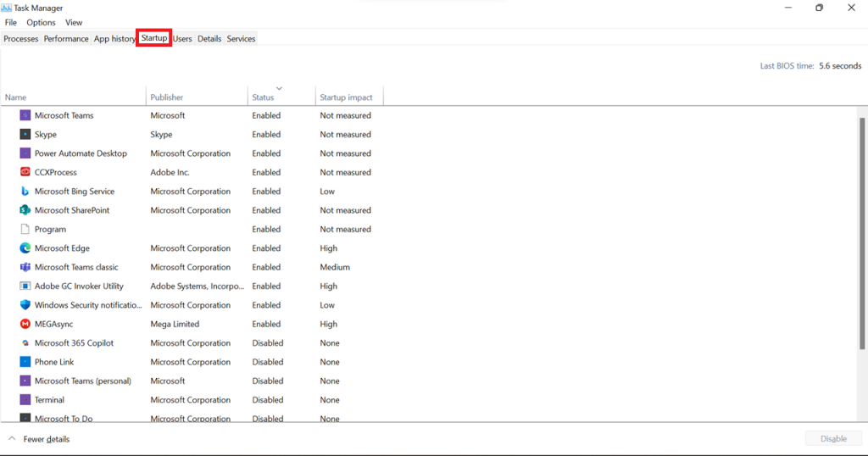
Task: Sort by the Startup impact column header
Action: [349, 97]
